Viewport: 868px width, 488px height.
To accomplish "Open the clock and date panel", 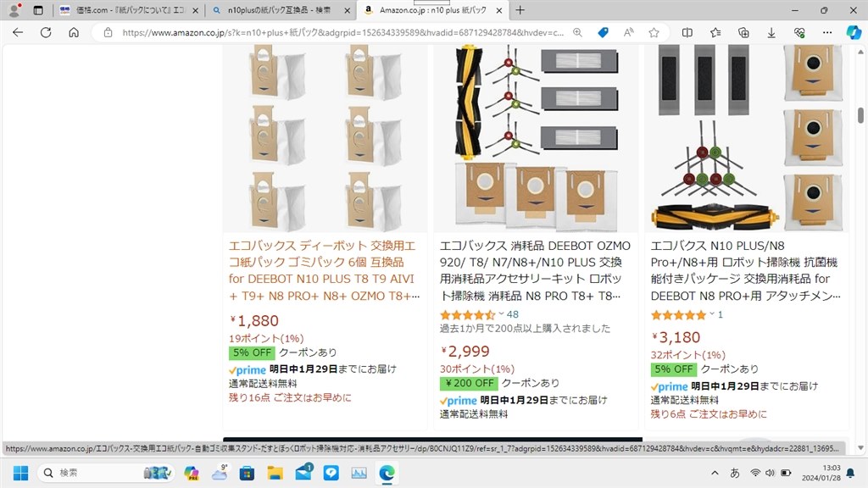I will (x=821, y=473).
